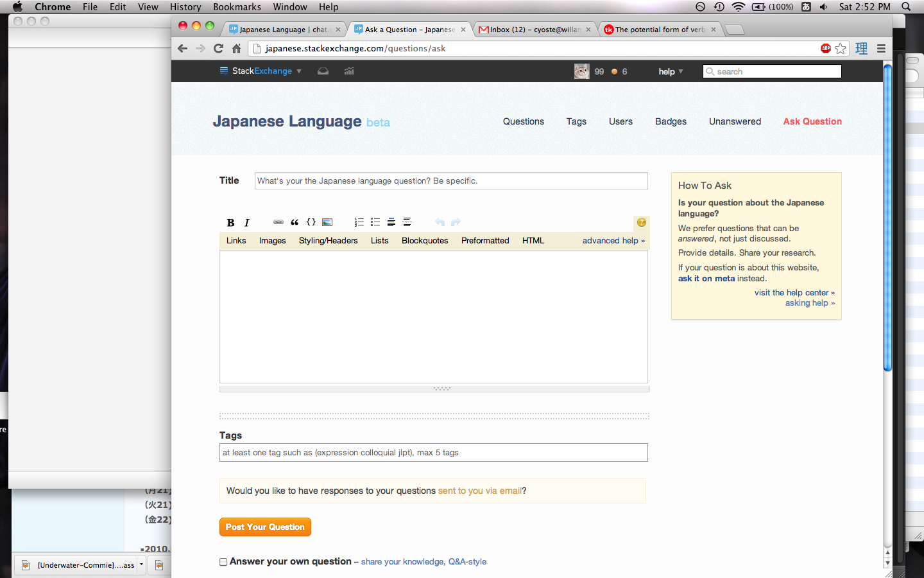Go to Questions page
Screen dimensions: 924x578
524,121
